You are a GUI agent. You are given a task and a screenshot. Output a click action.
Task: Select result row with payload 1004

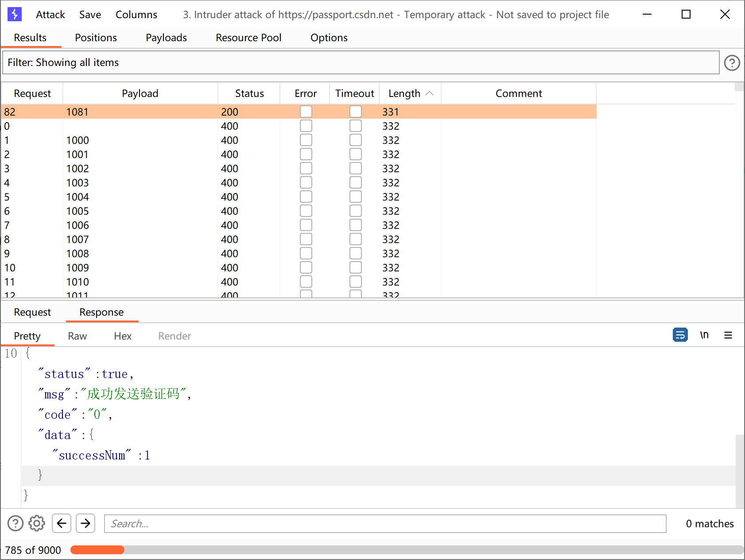[x=299, y=197]
